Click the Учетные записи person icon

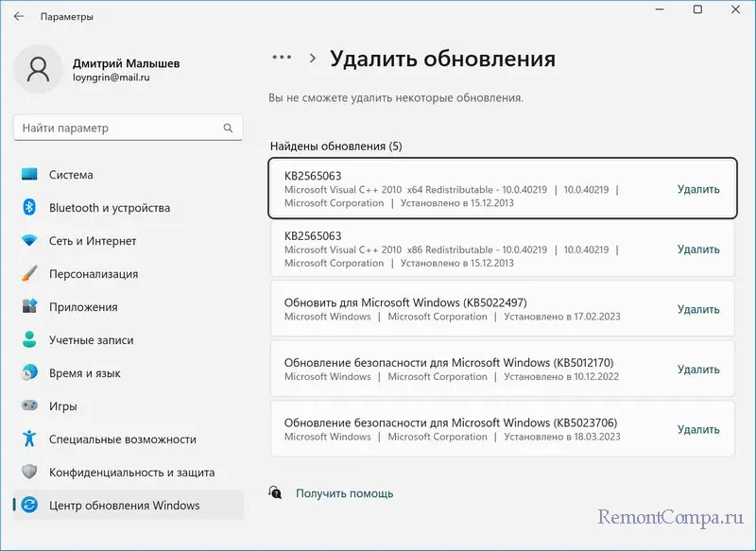(30, 340)
